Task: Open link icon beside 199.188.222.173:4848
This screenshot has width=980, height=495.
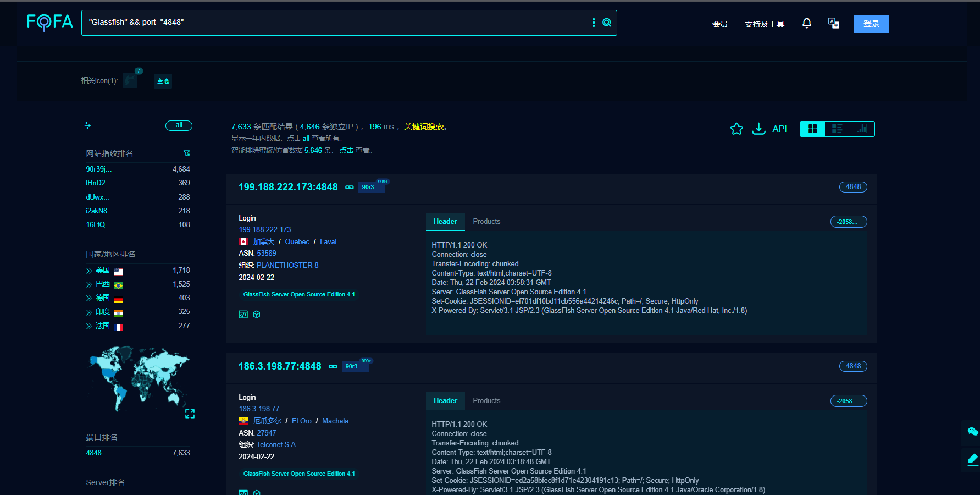Action: 350,187
